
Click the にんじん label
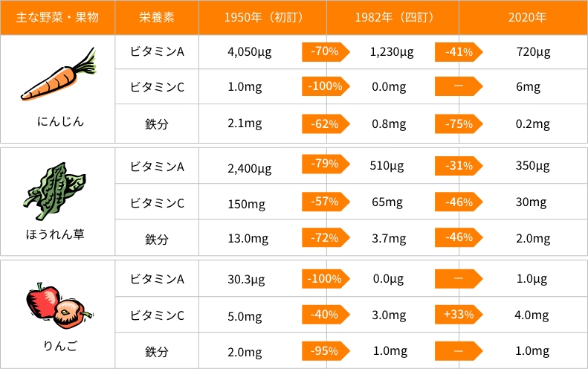[x=60, y=121]
